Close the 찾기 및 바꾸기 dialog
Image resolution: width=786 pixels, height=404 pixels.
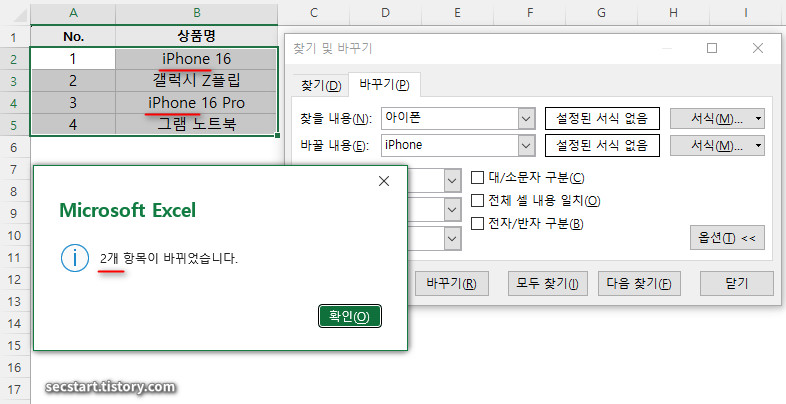(x=758, y=48)
